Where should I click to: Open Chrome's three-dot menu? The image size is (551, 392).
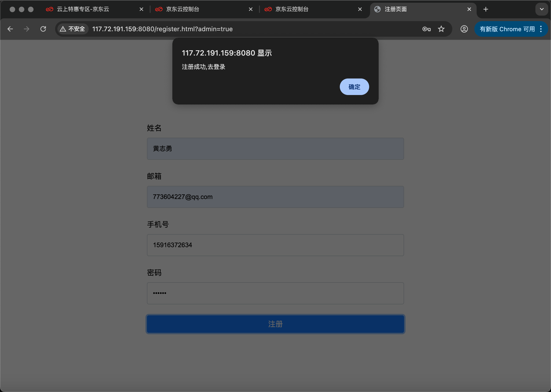541,29
